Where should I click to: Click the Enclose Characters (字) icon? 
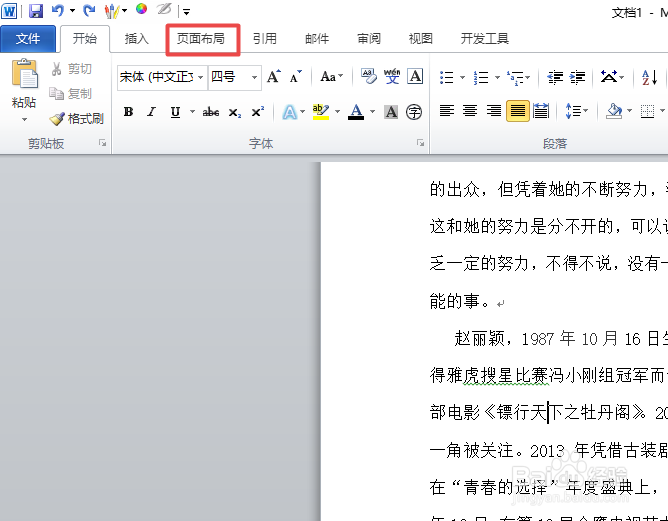tap(414, 112)
